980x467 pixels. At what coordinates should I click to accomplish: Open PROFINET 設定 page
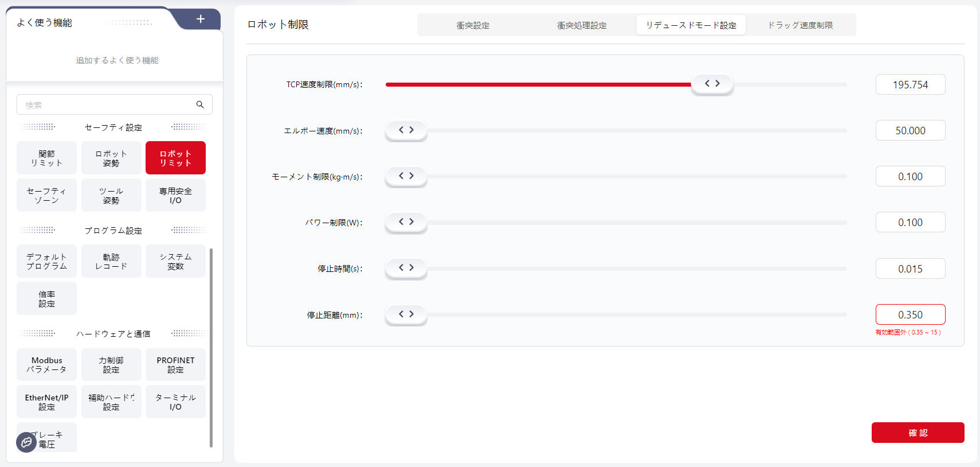(x=175, y=365)
